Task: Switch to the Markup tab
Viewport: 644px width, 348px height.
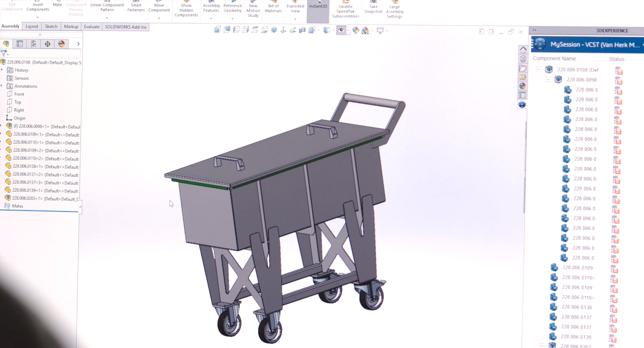Action: (x=71, y=27)
